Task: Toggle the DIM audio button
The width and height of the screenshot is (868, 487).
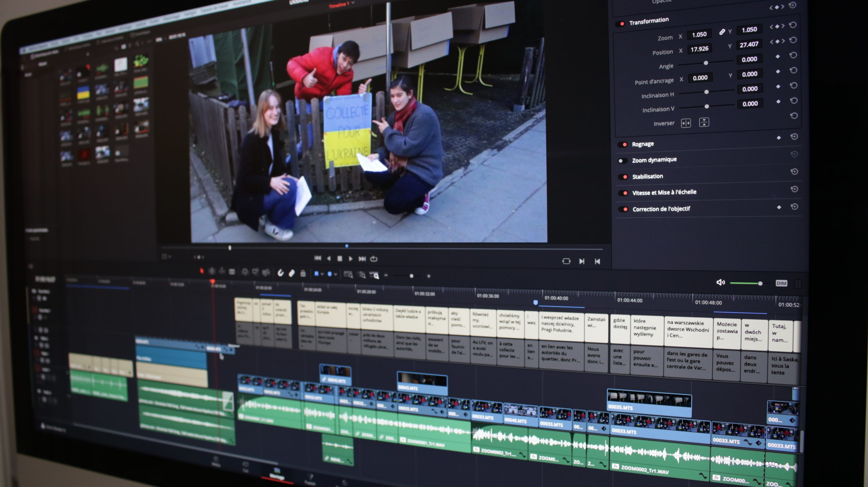Action: click(781, 283)
